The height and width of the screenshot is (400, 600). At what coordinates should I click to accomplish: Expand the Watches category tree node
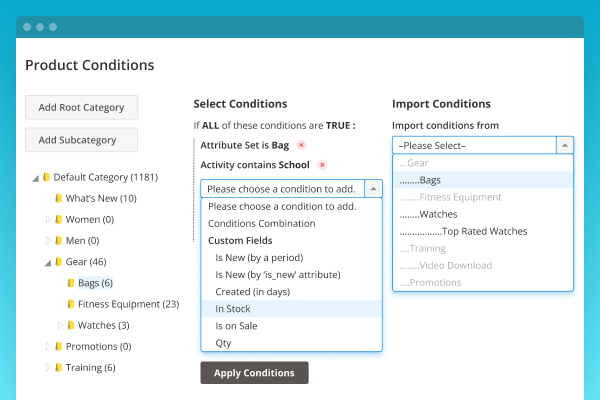point(59,325)
